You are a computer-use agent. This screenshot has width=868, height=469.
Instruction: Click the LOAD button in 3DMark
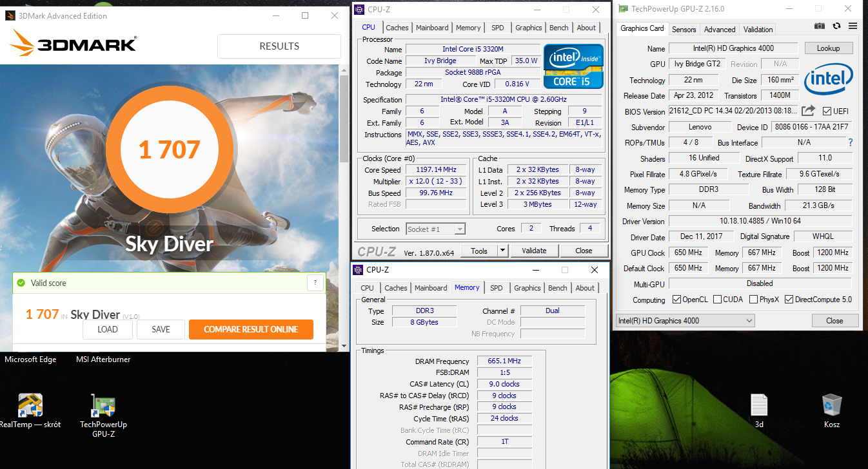(x=108, y=329)
